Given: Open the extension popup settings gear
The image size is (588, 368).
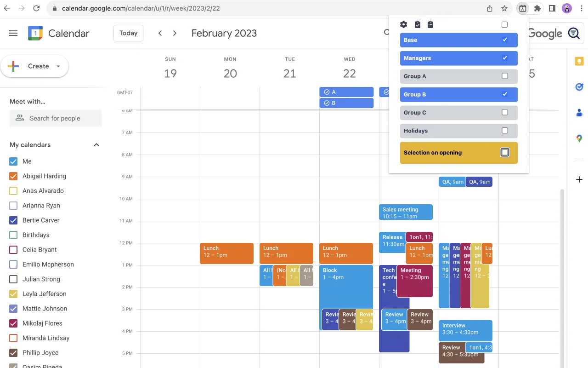Looking at the screenshot, I should [403, 24].
